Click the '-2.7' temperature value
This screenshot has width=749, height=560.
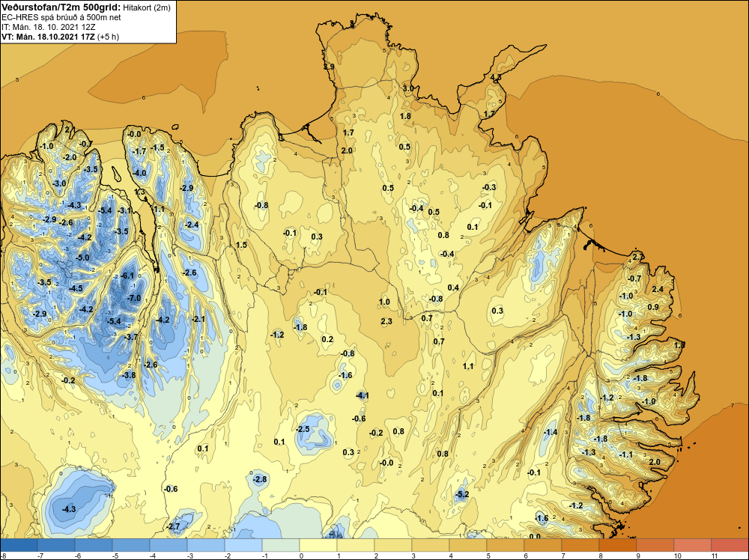173,526
